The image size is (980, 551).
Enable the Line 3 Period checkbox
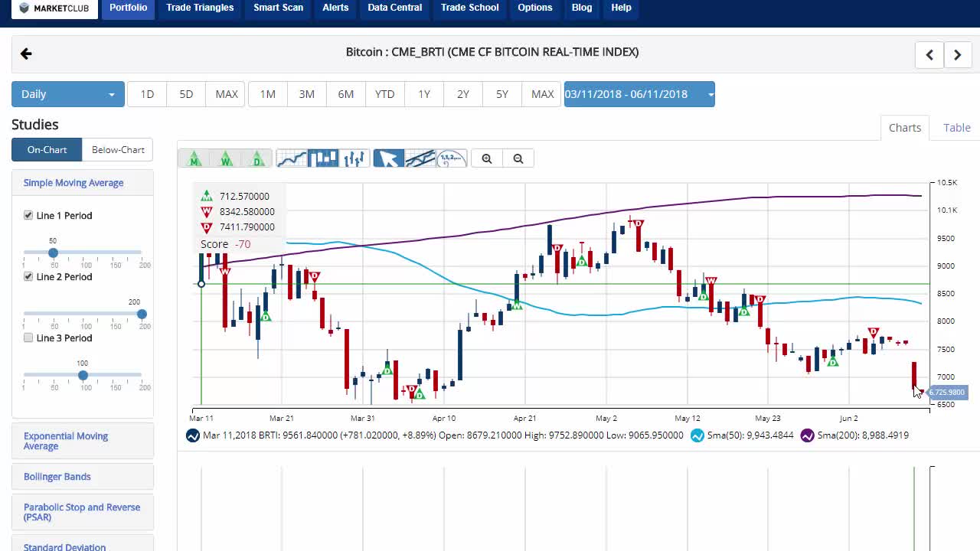pyautogui.click(x=28, y=338)
